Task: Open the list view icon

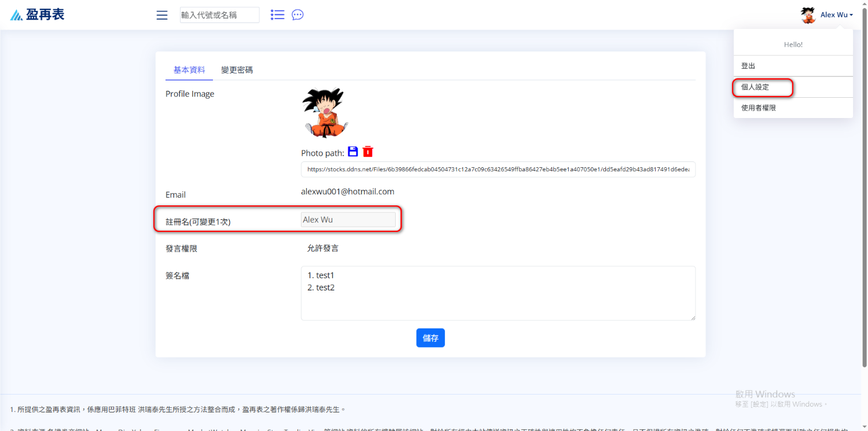Action: [x=278, y=15]
